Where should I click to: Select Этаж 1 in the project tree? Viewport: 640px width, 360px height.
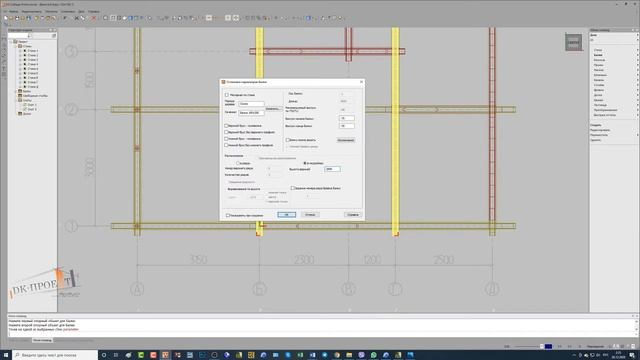[x=32, y=104]
